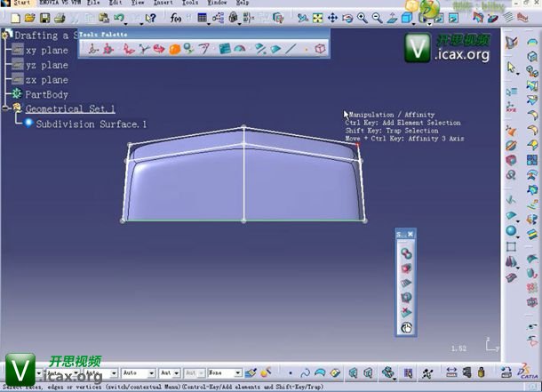Screen dimensions: 542x392
Task: Open the Undo history dropdown arrow
Action: [126, 24]
